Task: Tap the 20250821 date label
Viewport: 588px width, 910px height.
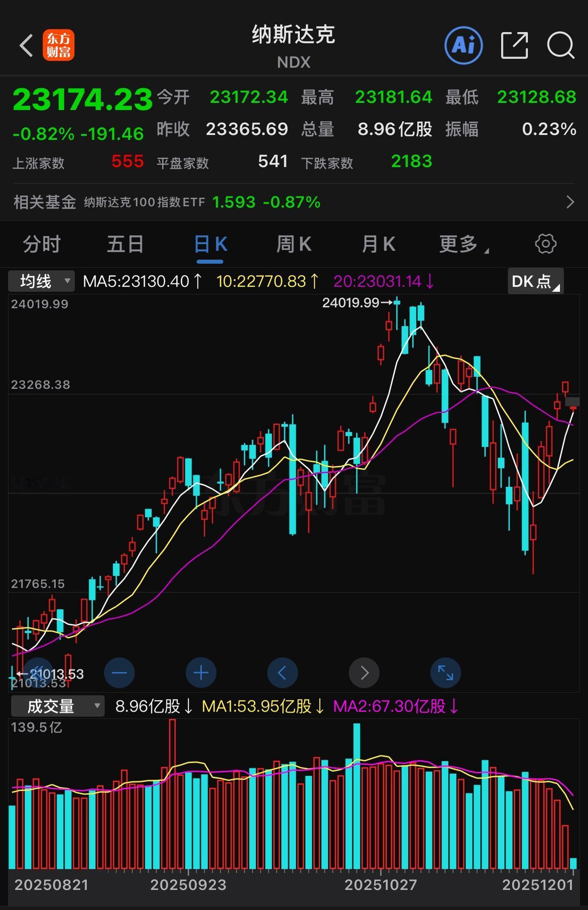Action: click(51, 885)
